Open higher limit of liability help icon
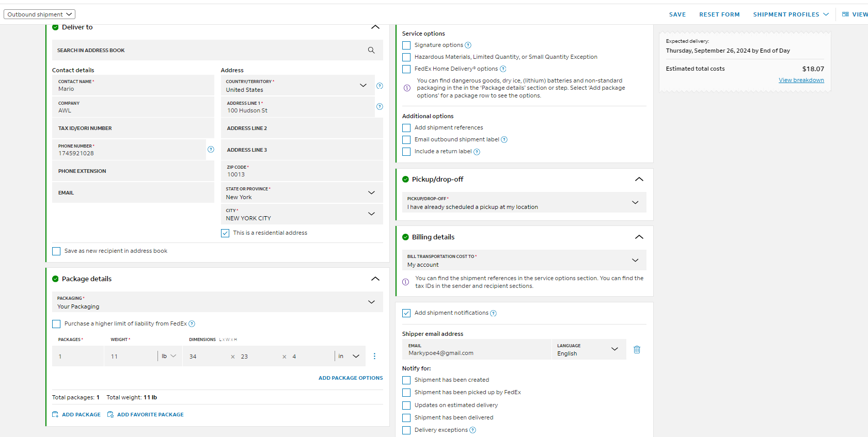 192,324
